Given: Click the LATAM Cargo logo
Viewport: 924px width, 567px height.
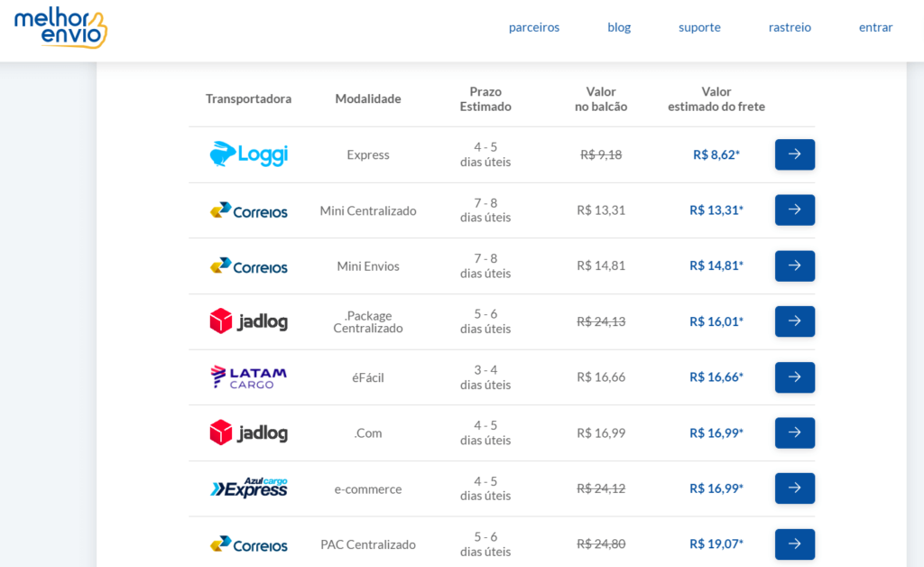Looking at the screenshot, I should point(248,377).
